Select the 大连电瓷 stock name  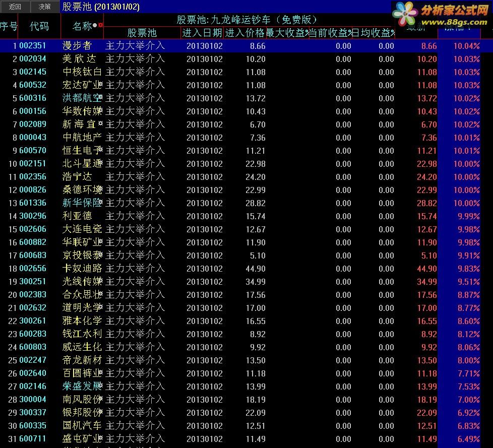pos(82,229)
